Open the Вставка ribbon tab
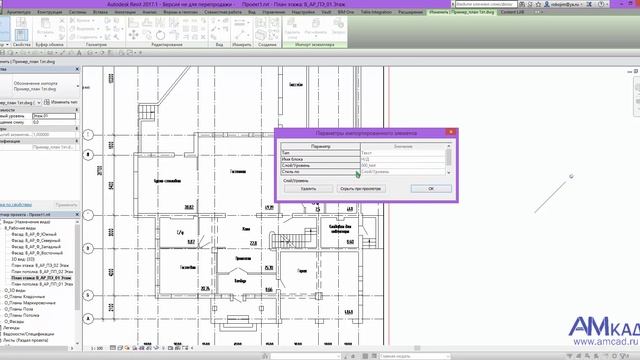 (100, 12)
